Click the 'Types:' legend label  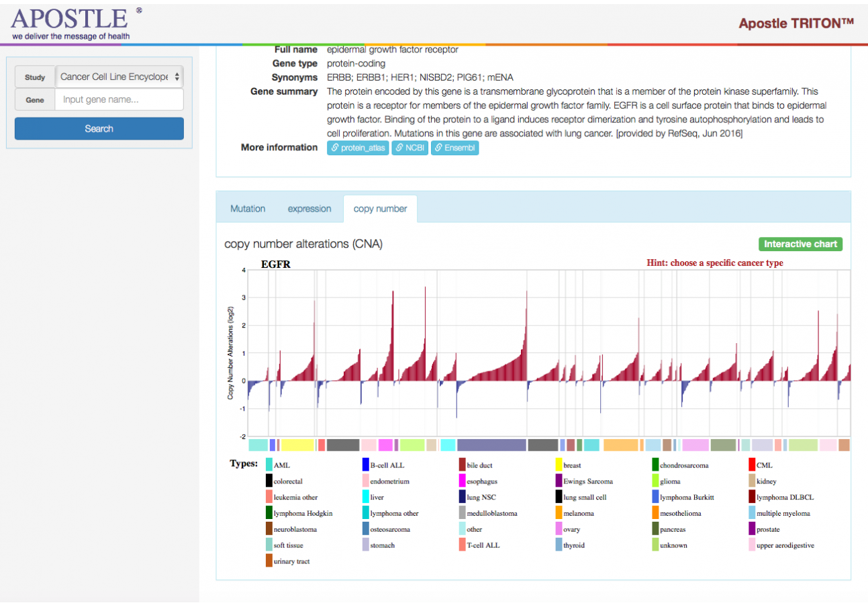(244, 463)
